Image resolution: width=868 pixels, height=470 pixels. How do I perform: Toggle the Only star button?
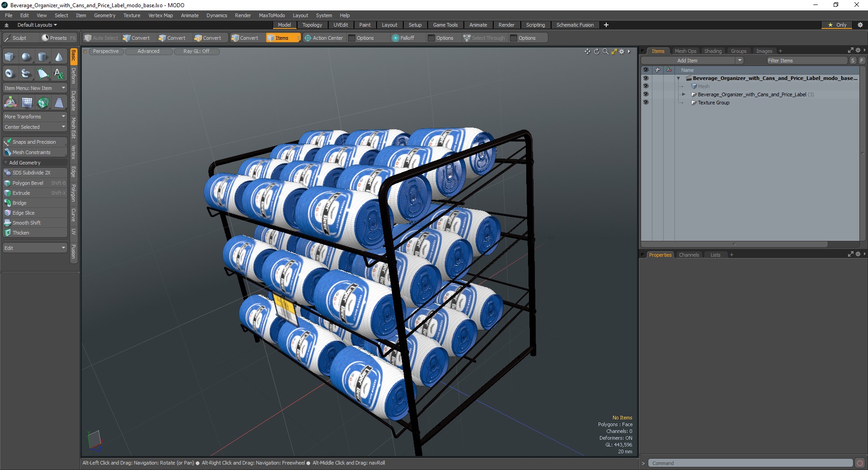pos(837,25)
